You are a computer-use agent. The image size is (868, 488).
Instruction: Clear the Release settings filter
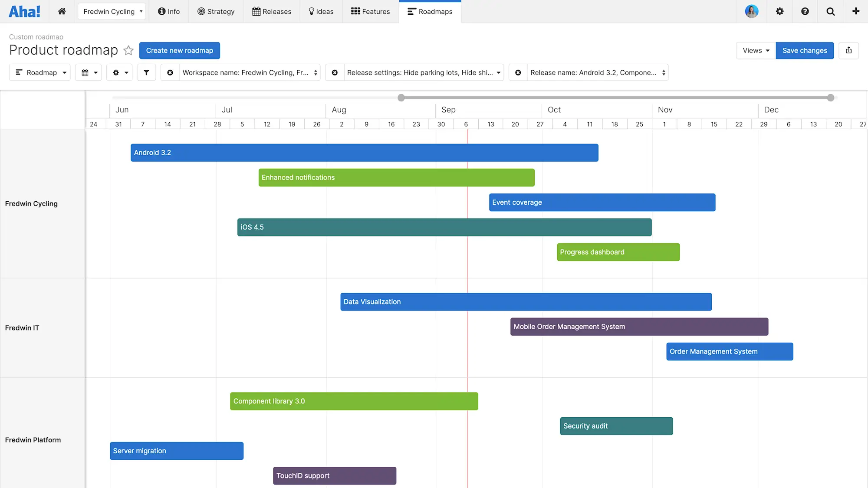pos(335,72)
